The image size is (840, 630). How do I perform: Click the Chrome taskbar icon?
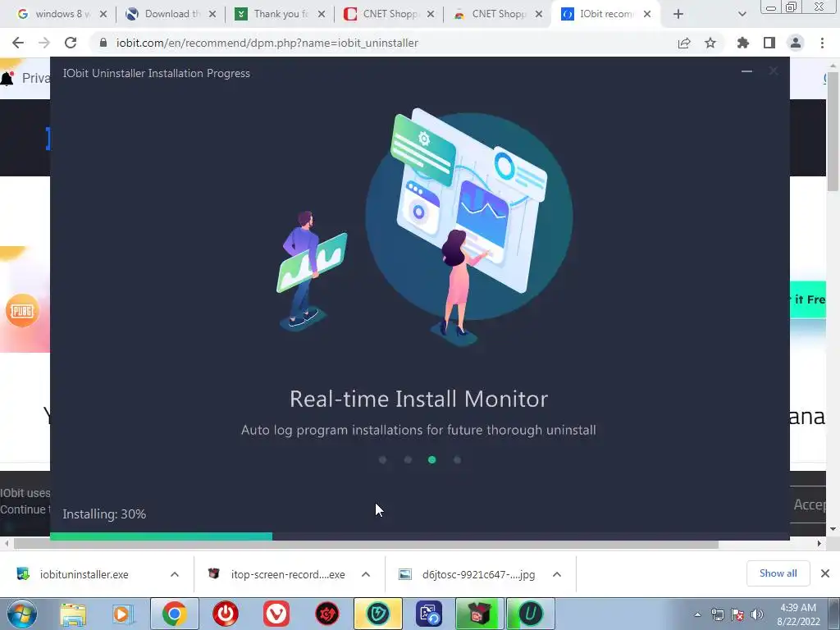pos(174,614)
